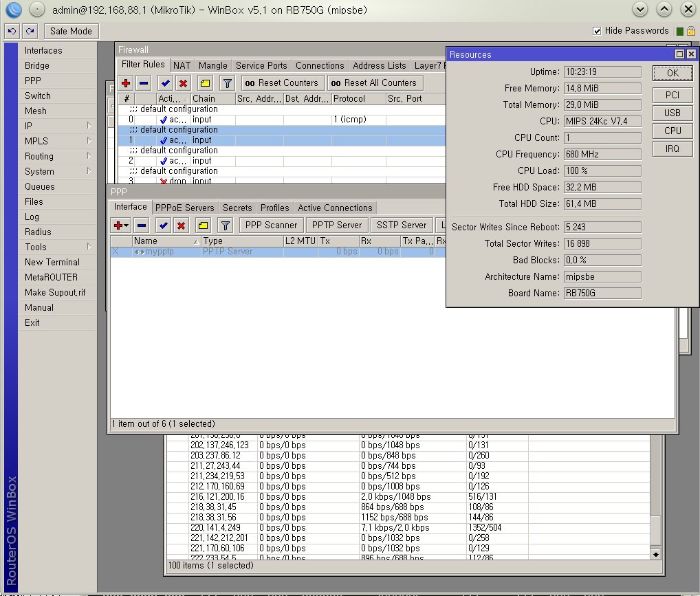Open Queues from sidebar menu
The image size is (700, 596).
click(x=57, y=186)
